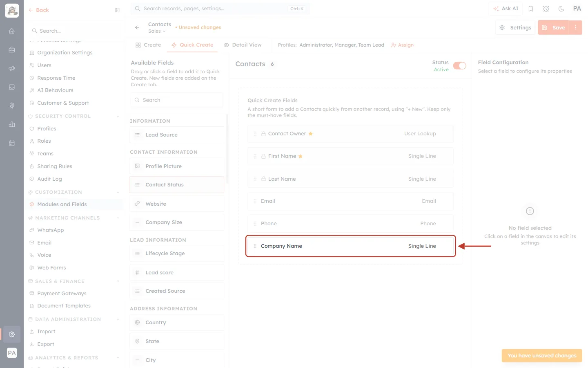Click the Assign profiles link
The image size is (588, 368).
[x=402, y=45]
